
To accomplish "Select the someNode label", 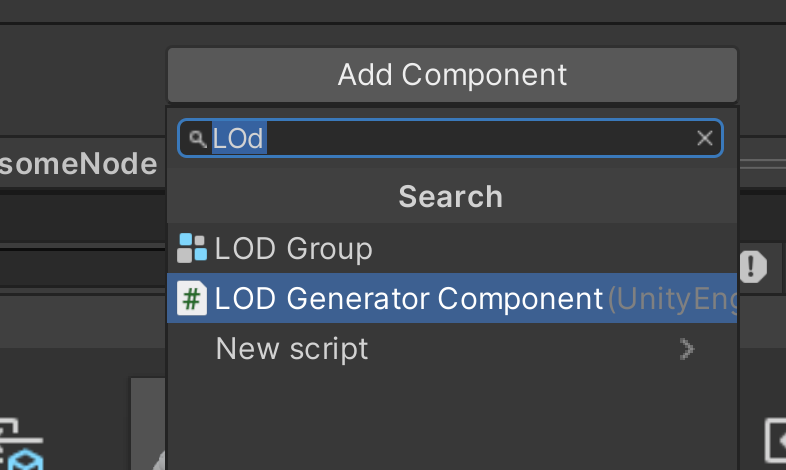I will 80,164.
